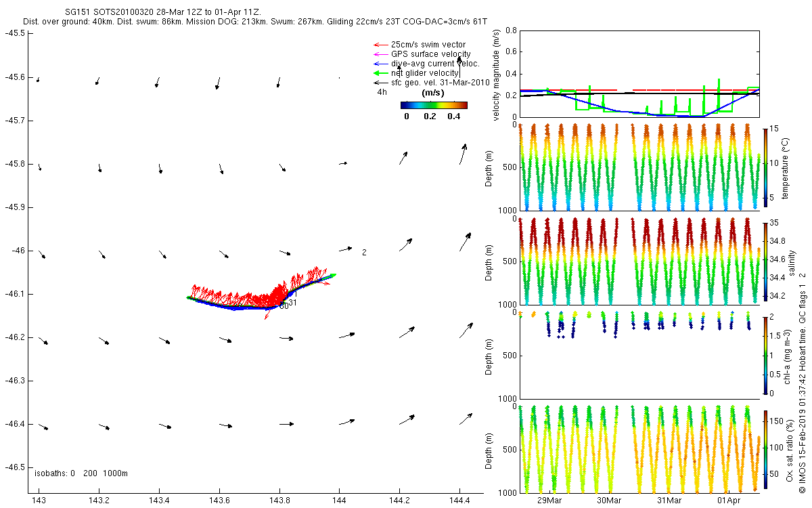This screenshot has width=812, height=508.
Task: Click the chl-a (mg m-3) colorbar
Action: click(x=766, y=355)
